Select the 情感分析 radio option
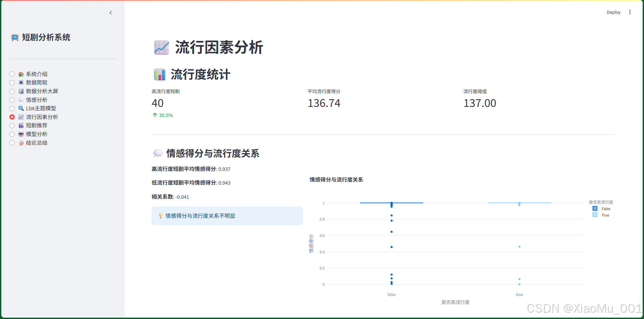This screenshot has width=644, height=319. [12, 100]
